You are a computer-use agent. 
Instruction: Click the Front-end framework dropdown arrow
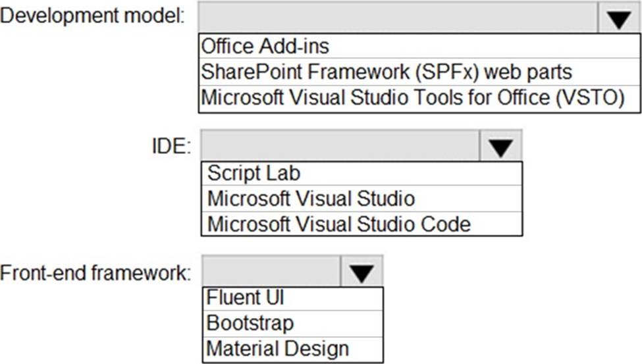pyautogui.click(x=361, y=273)
